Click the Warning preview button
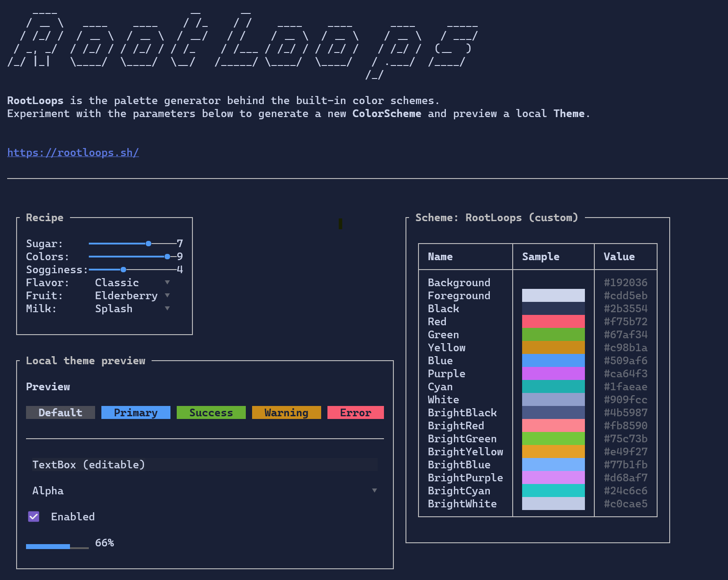 286,412
